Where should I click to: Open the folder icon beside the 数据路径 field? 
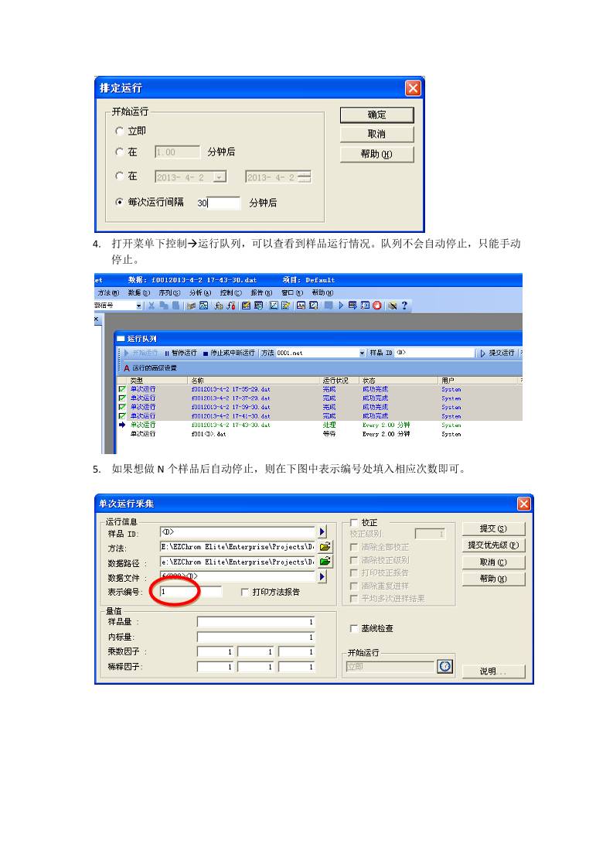point(325,562)
